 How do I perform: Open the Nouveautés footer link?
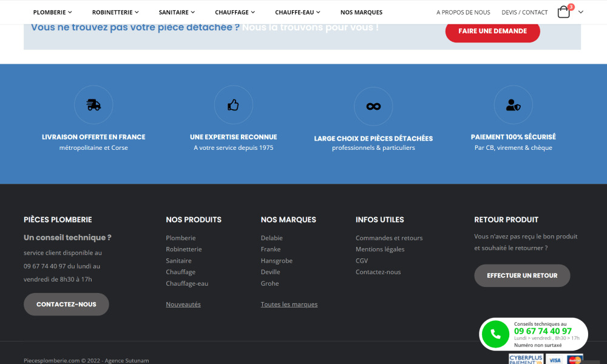(x=183, y=305)
